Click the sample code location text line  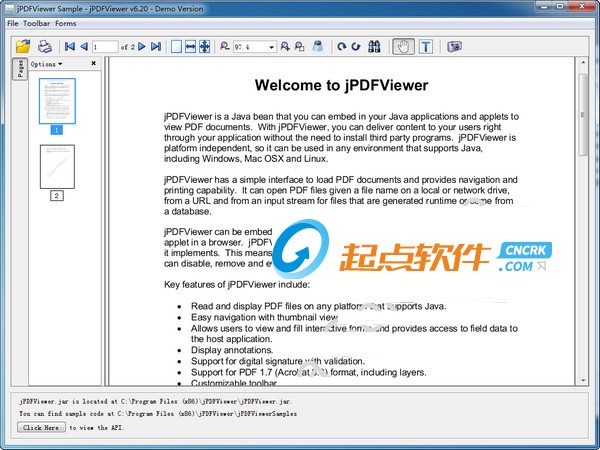[158, 414]
